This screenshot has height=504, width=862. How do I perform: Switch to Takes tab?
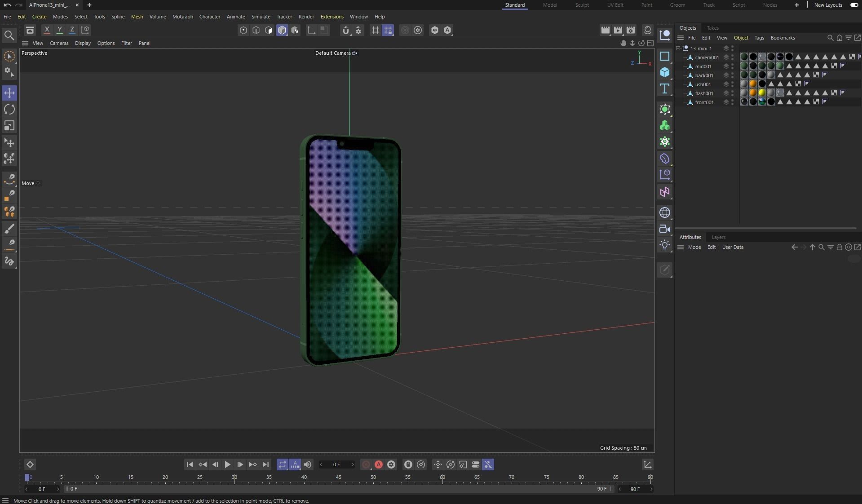coord(712,28)
